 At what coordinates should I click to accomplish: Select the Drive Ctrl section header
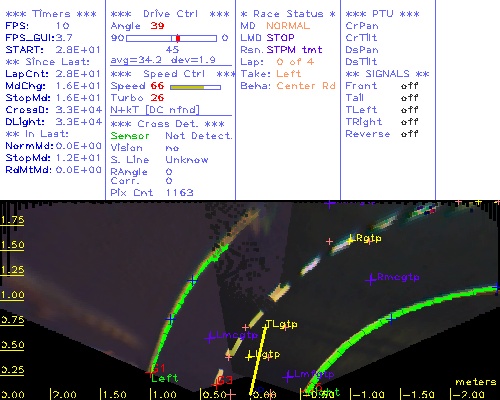tap(170, 14)
